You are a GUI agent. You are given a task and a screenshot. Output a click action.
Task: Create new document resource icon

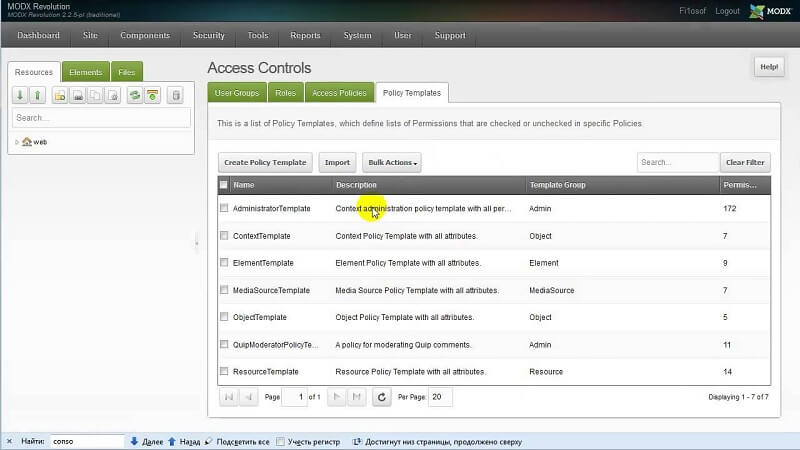point(60,95)
